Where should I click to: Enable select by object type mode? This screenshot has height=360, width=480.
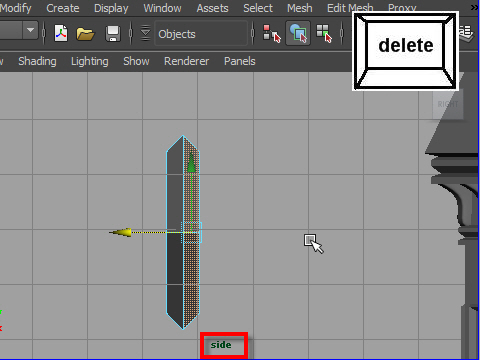[x=298, y=33]
